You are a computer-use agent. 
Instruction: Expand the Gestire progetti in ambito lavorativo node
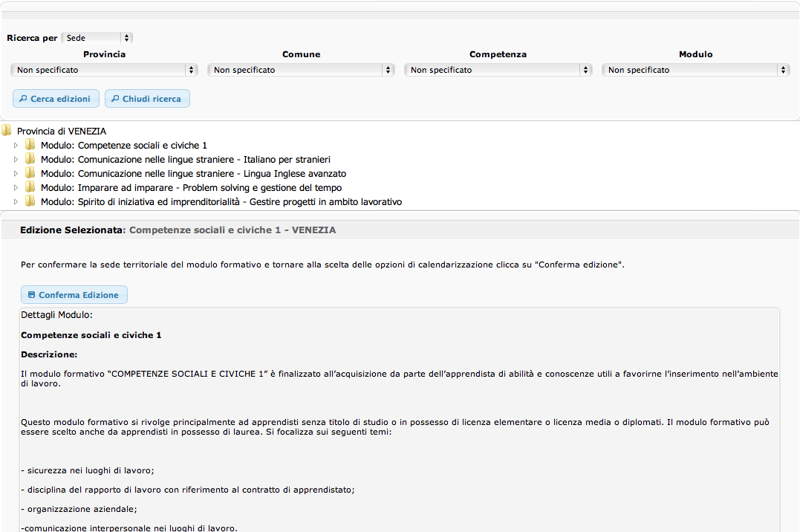click(16, 201)
